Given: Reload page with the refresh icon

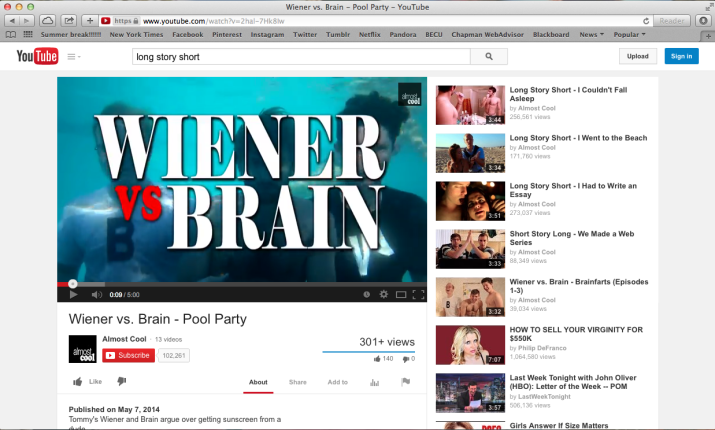Looking at the screenshot, I should click(646, 21).
